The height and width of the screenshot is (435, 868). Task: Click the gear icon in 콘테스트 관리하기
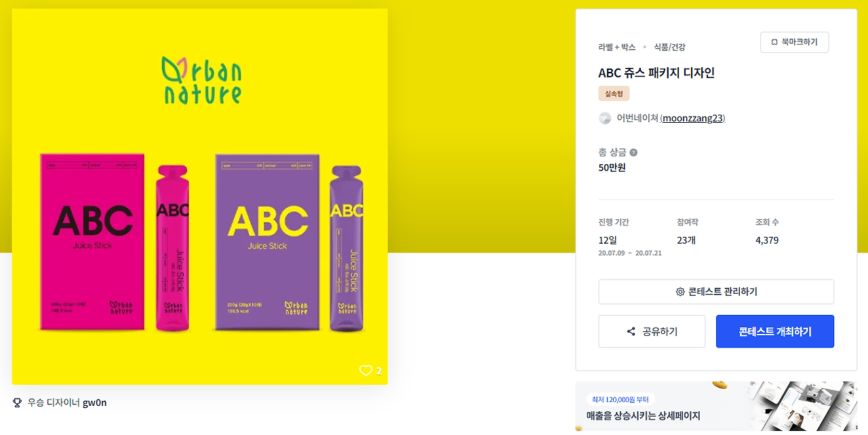coord(680,292)
